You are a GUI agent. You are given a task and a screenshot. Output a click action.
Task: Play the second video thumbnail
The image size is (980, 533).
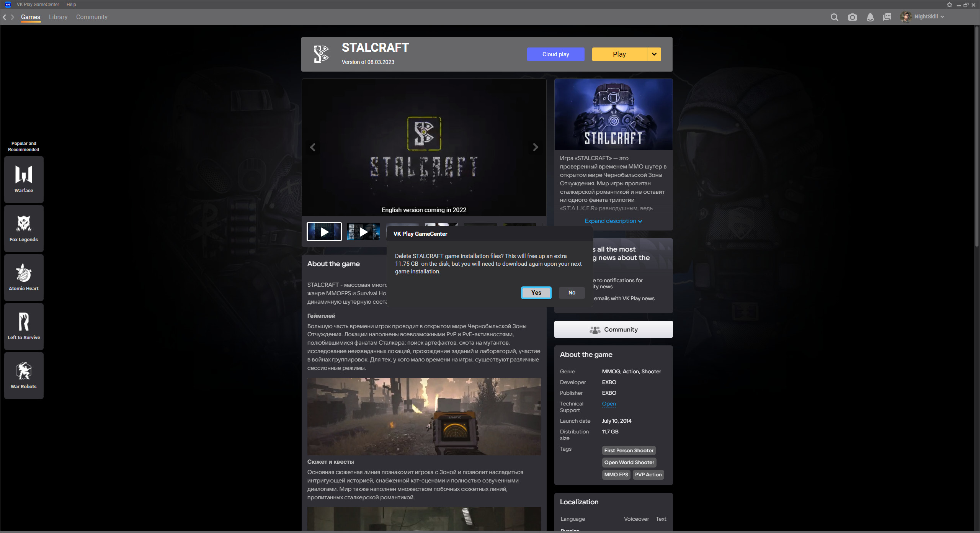click(x=363, y=232)
